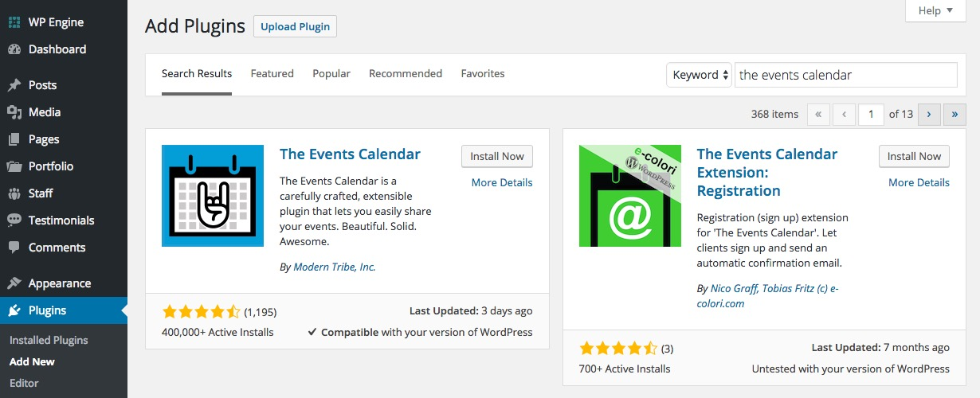This screenshot has width=980, height=398.
Task: Click the Staff group icon
Action: point(14,193)
